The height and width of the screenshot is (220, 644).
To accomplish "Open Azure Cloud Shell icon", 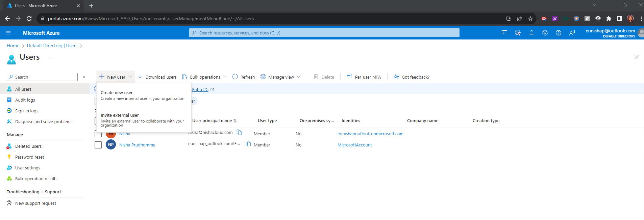I will (504, 33).
